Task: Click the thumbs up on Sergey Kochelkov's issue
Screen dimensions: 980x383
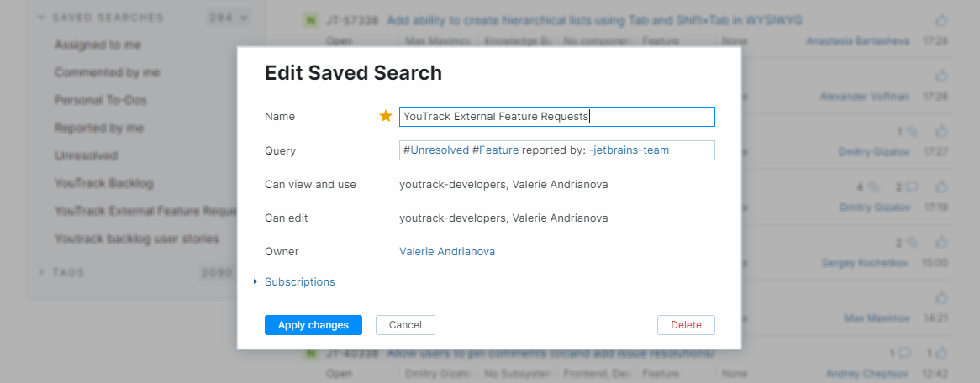Action: (x=941, y=242)
